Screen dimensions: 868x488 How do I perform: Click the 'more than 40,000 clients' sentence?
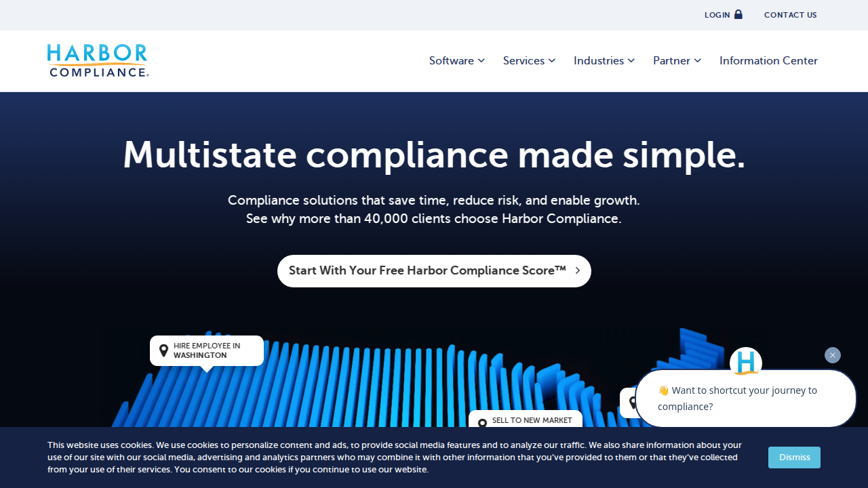click(434, 219)
